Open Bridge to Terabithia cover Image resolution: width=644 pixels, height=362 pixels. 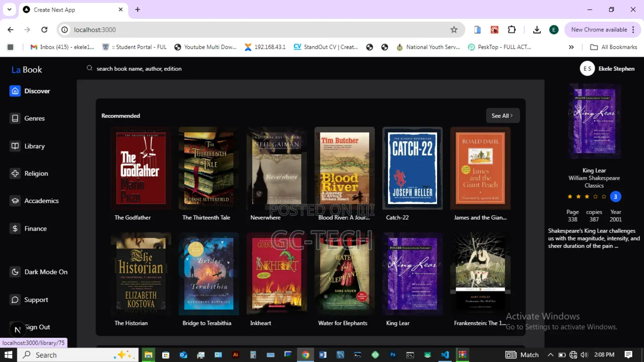(208, 274)
